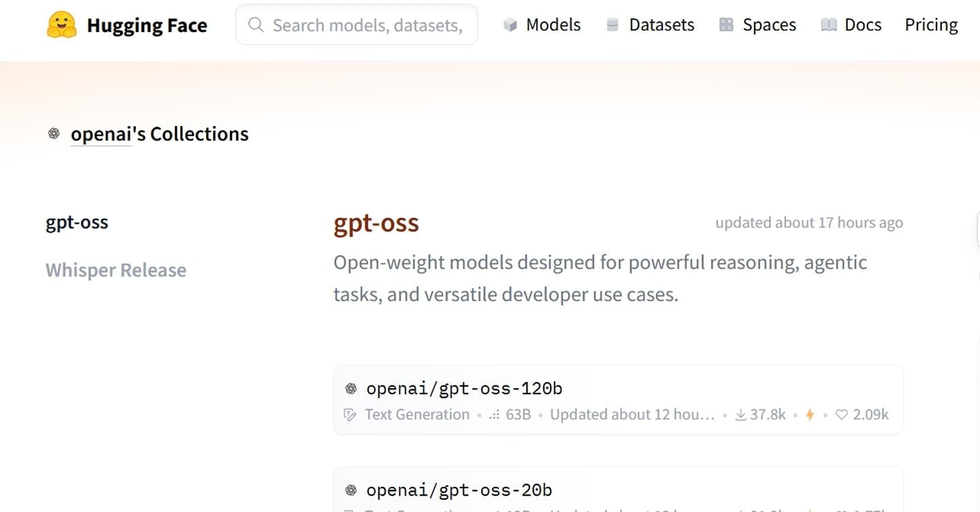980x512 pixels.
Task: Click the heart icon on gpt-oss-120b
Action: pos(842,415)
